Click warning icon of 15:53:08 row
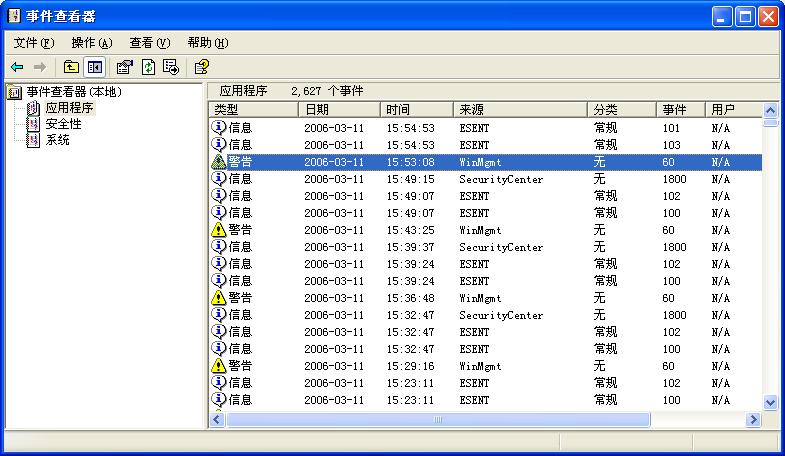This screenshot has width=785, height=456. click(x=218, y=162)
